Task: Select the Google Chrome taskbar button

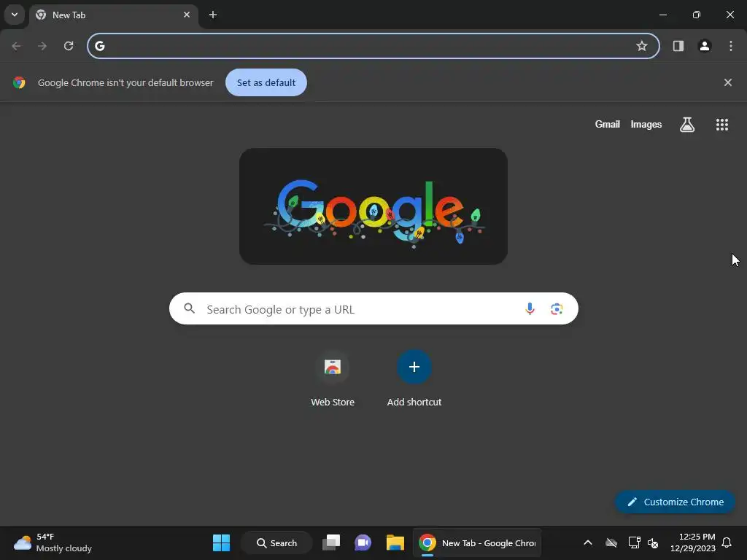Action: coord(477,542)
